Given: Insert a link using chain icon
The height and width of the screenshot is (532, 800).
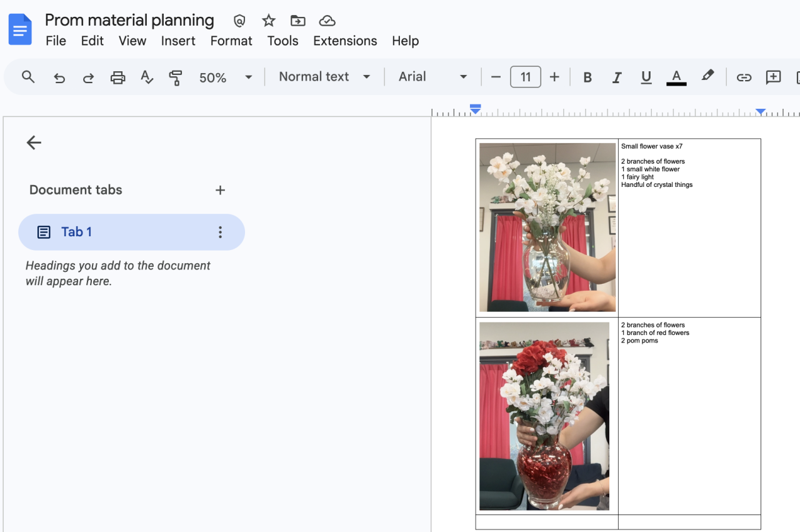Looking at the screenshot, I should pos(744,78).
